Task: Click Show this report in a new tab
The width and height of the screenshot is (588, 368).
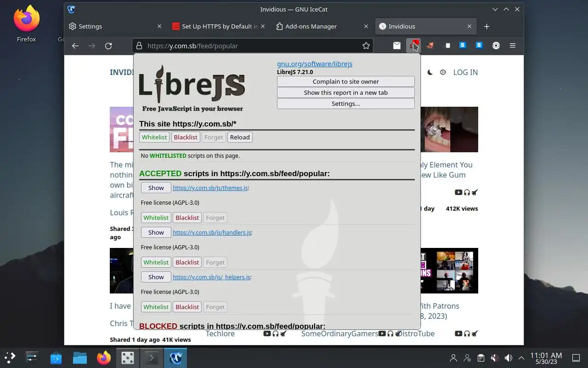Action: coord(346,92)
